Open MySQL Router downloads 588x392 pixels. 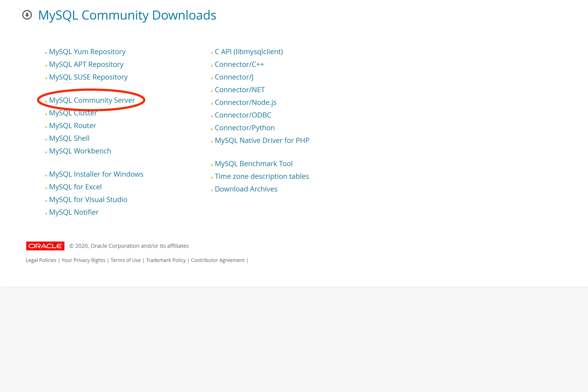(x=73, y=126)
